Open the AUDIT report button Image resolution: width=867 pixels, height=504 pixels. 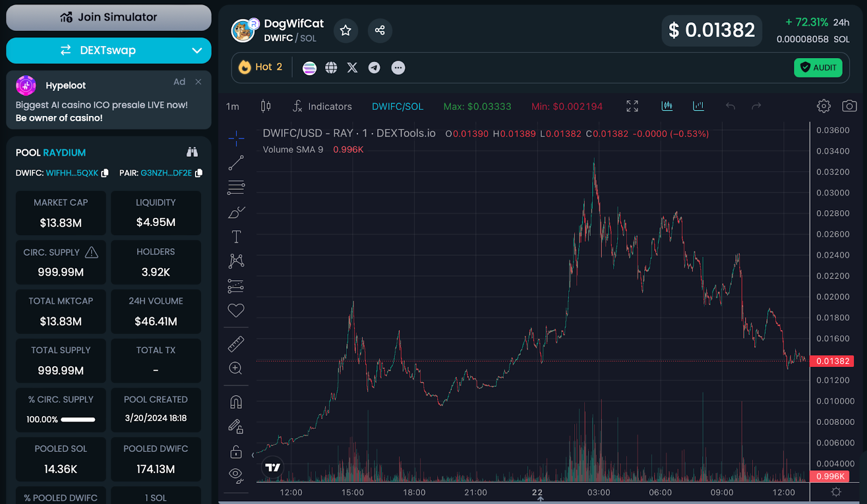tap(818, 68)
